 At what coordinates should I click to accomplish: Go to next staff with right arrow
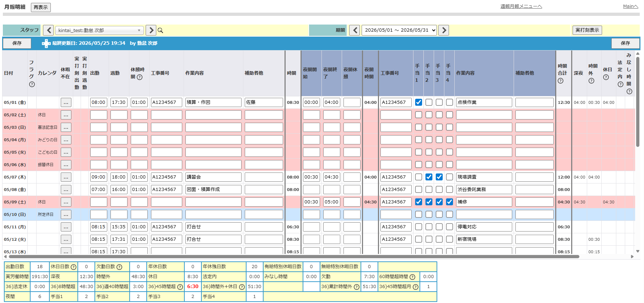(151, 30)
